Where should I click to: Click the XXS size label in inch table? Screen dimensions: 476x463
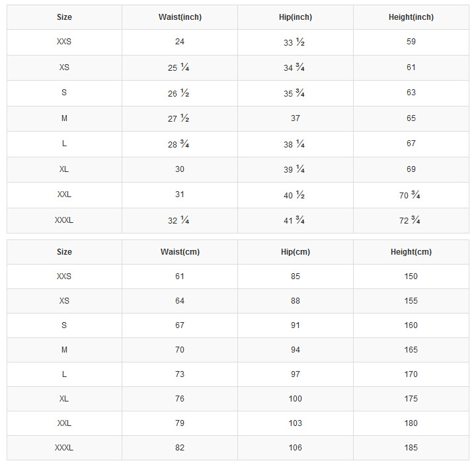[x=64, y=42]
